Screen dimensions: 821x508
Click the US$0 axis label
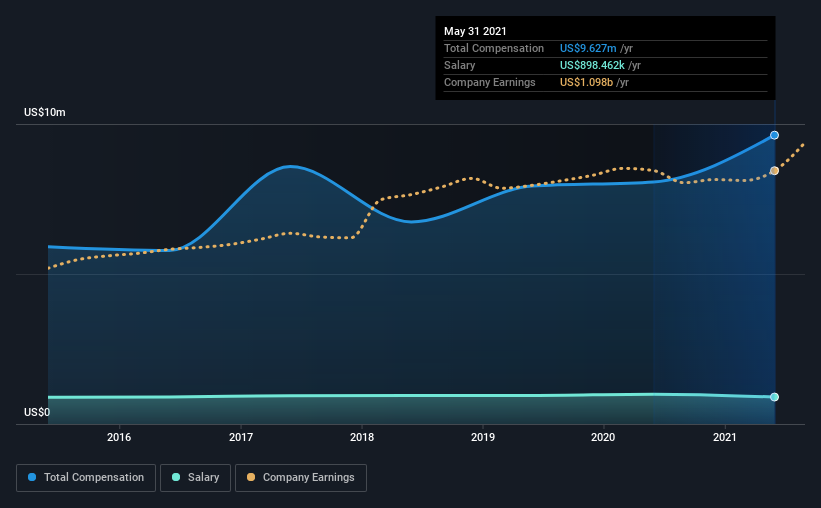37,413
